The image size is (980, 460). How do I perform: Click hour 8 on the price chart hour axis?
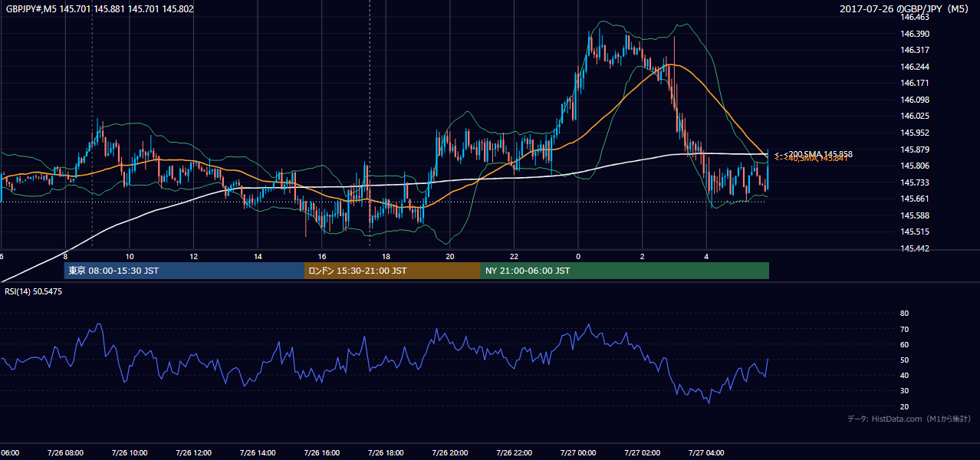pyautogui.click(x=65, y=257)
